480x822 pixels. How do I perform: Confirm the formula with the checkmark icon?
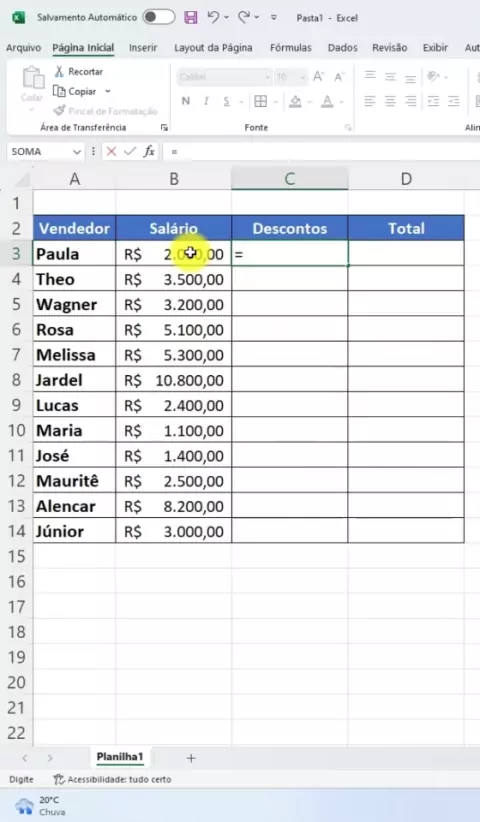click(x=129, y=152)
